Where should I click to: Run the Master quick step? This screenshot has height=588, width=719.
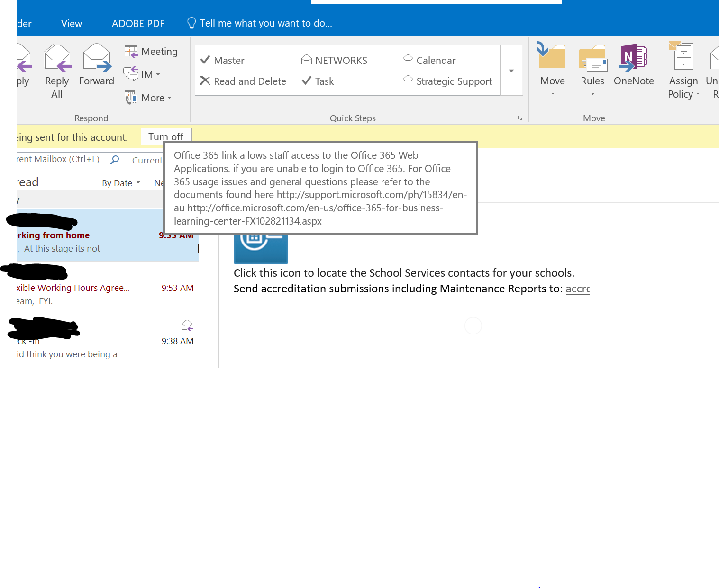[222, 60]
